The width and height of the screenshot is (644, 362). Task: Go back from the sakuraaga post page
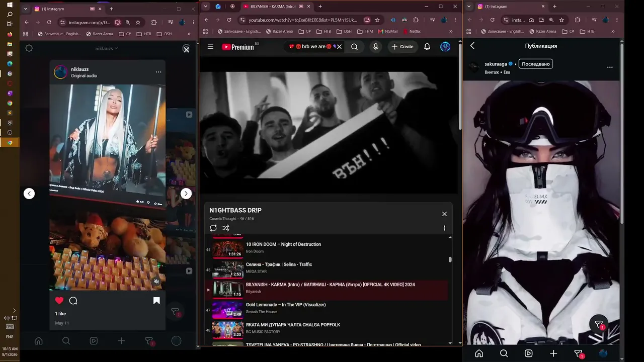[472, 46]
